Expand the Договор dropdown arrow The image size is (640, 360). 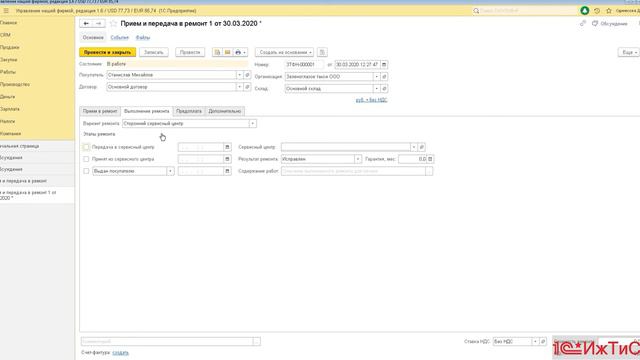[240, 87]
